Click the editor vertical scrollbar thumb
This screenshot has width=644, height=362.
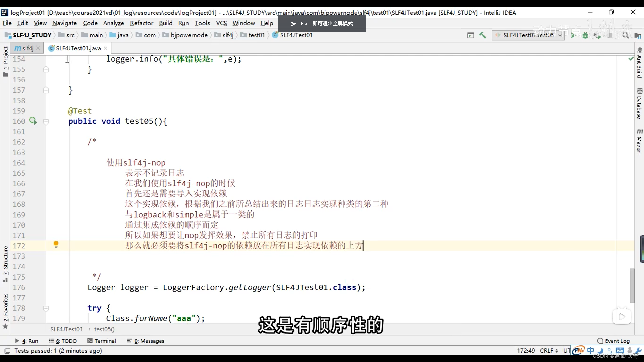pos(632,286)
